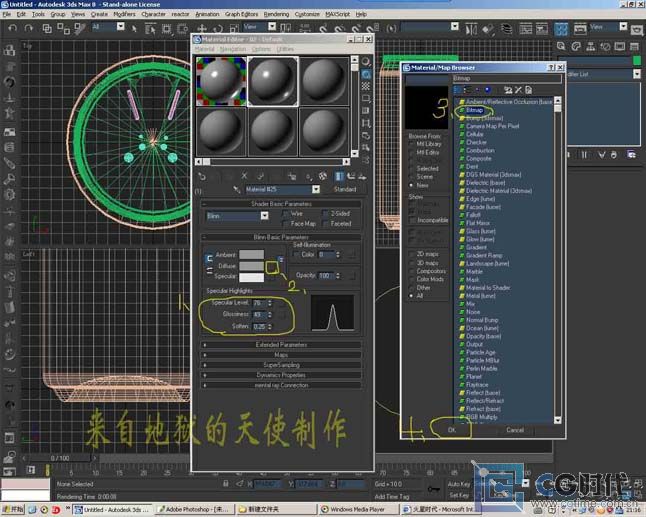Open the Blinn shader type dropdown
This screenshot has width=646, height=517.
point(264,216)
